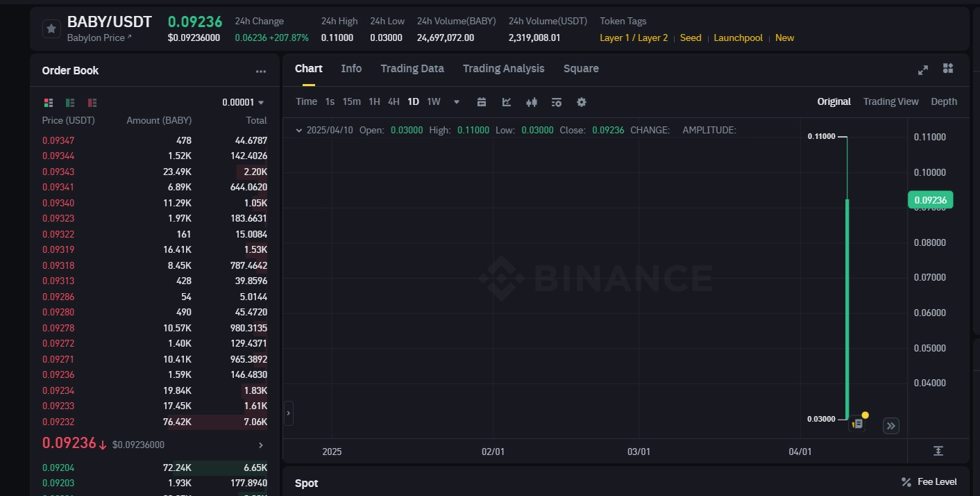The height and width of the screenshot is (496, 980).
Task: Click the Launchpool token tag link
Action: tap(738, 38)
